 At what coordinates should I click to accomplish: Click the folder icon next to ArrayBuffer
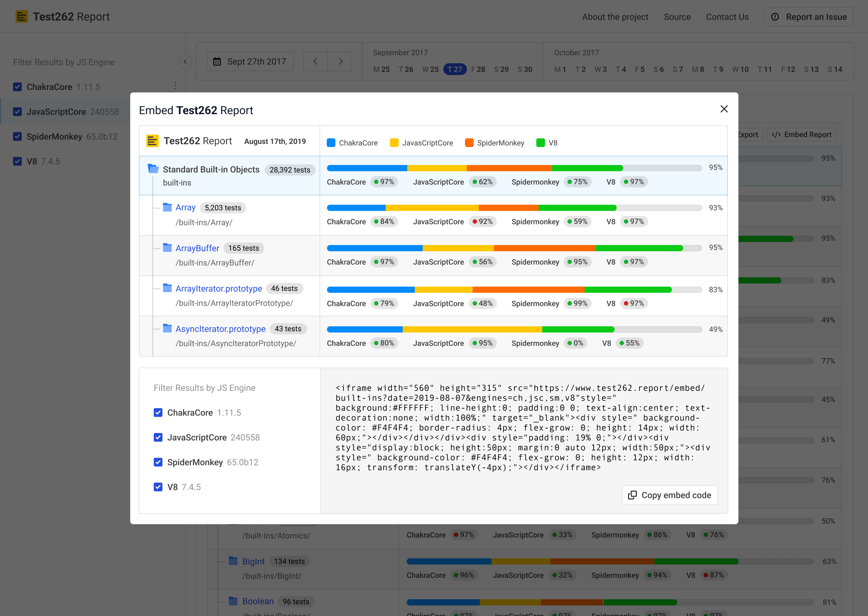coord(167,248)
